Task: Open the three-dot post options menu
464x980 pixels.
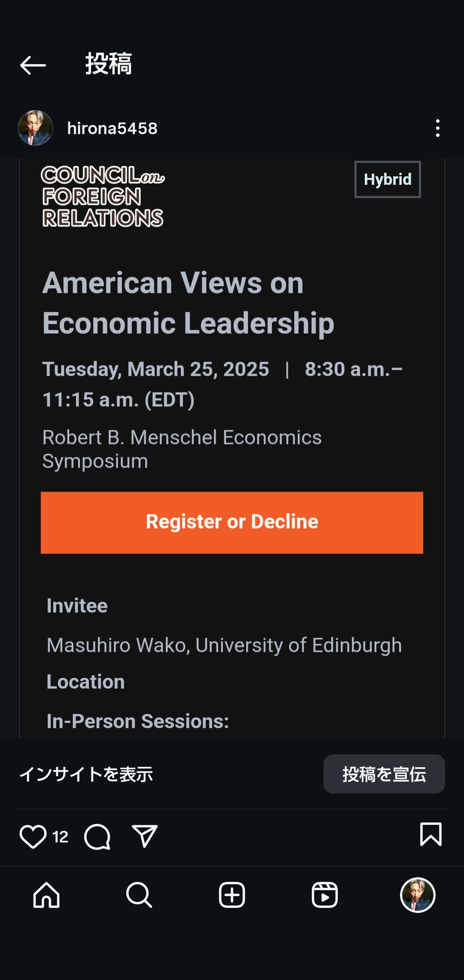Action: tap(437, 128)
